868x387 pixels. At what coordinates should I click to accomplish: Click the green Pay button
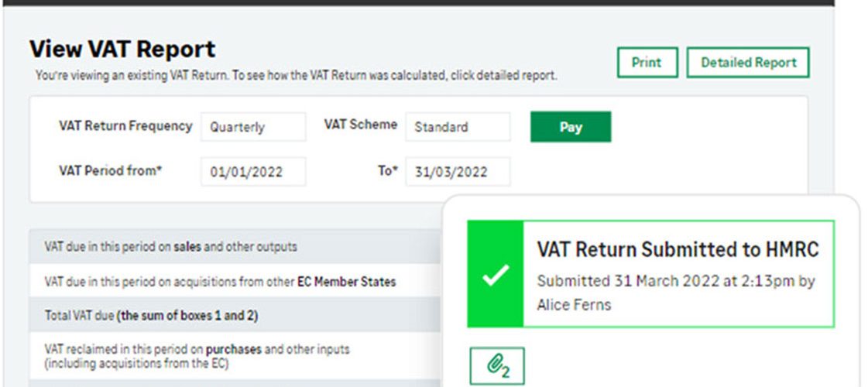(571, 127)
